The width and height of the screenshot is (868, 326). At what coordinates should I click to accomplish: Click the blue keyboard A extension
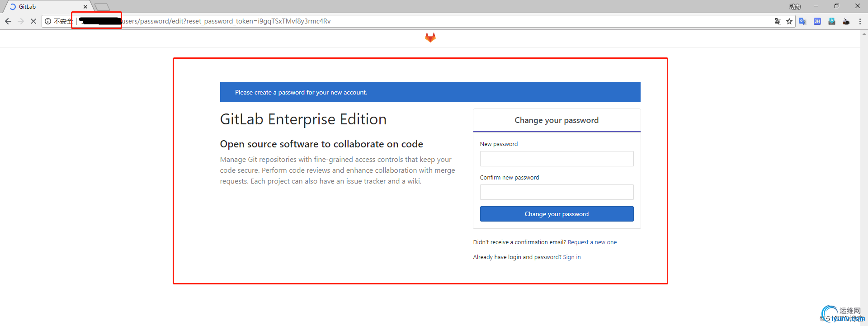click(x=832, y=21)
